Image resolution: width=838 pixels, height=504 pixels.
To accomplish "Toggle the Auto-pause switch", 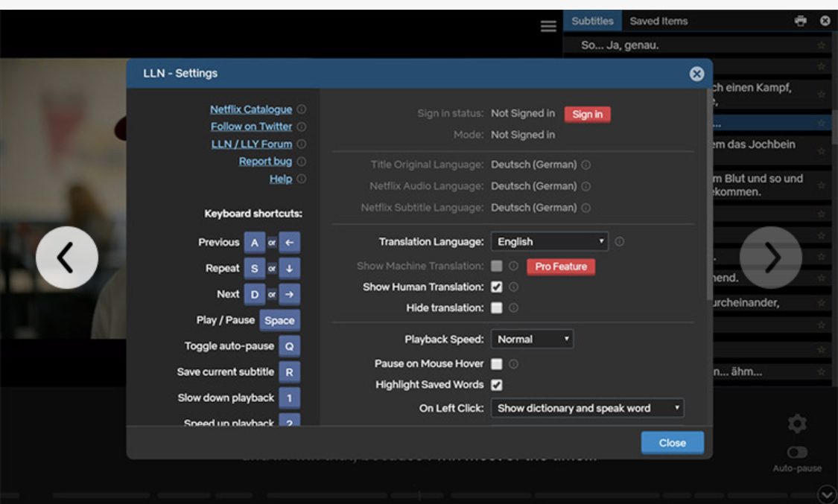I will coord(797,453).
